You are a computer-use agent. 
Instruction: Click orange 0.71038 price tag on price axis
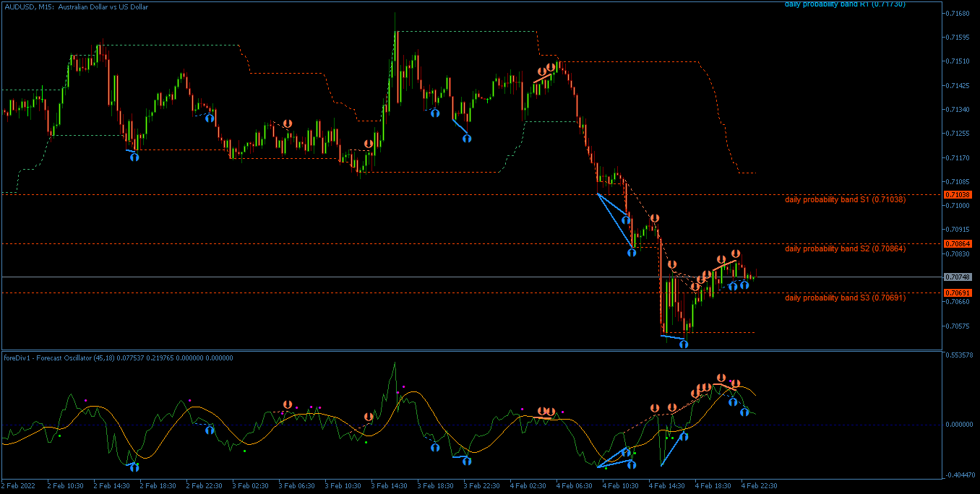point(958,195)
